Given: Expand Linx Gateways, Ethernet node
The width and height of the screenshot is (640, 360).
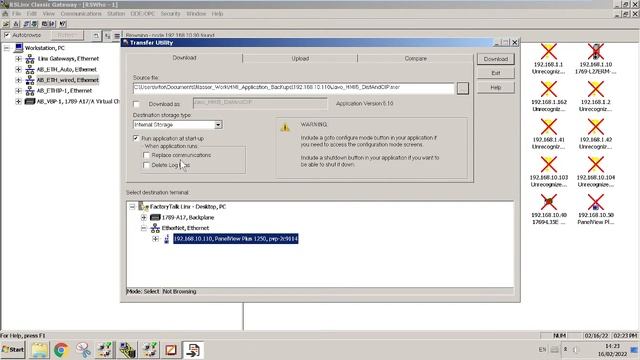Looking at the screenshot, I should click(x=18, y=59).
